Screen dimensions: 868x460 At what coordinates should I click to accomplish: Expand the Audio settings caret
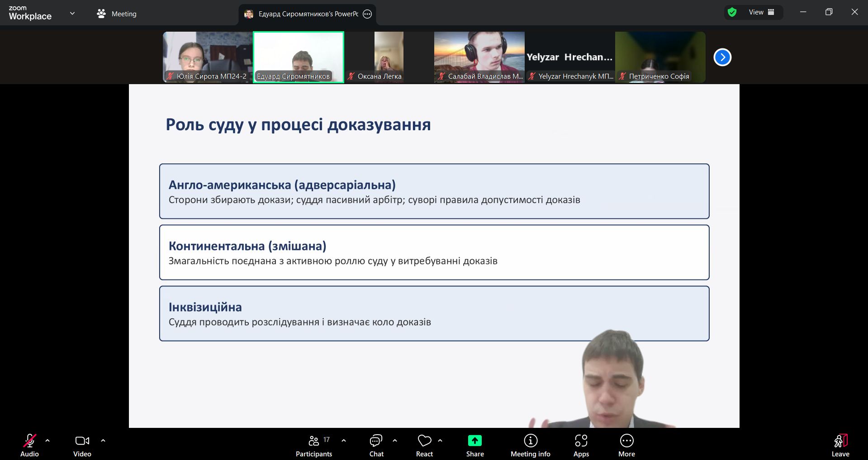point(47,440)
